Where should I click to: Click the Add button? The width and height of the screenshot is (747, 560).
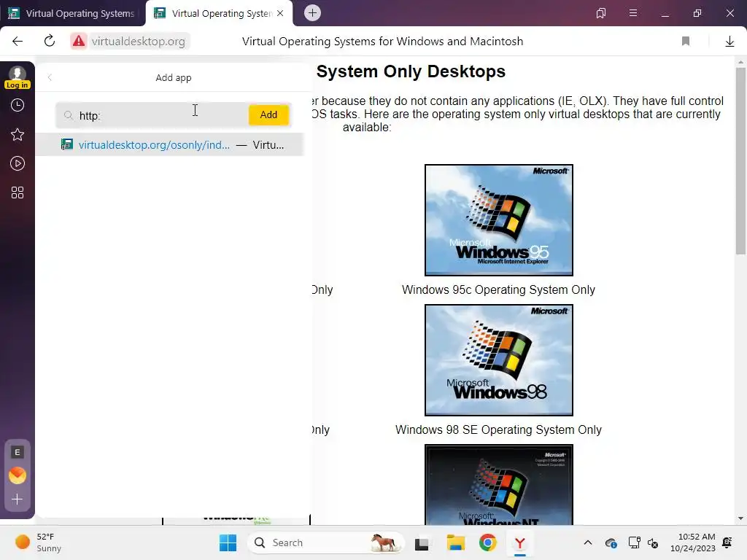tap(268, 114)
